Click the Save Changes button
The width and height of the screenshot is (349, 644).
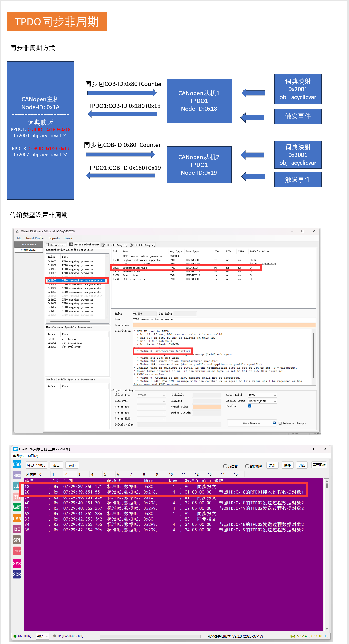tap(252, 423)
